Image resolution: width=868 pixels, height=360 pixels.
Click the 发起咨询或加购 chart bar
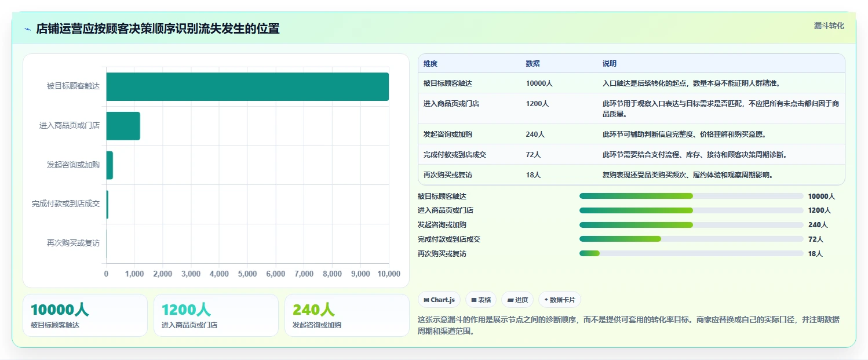coord(110,165)
